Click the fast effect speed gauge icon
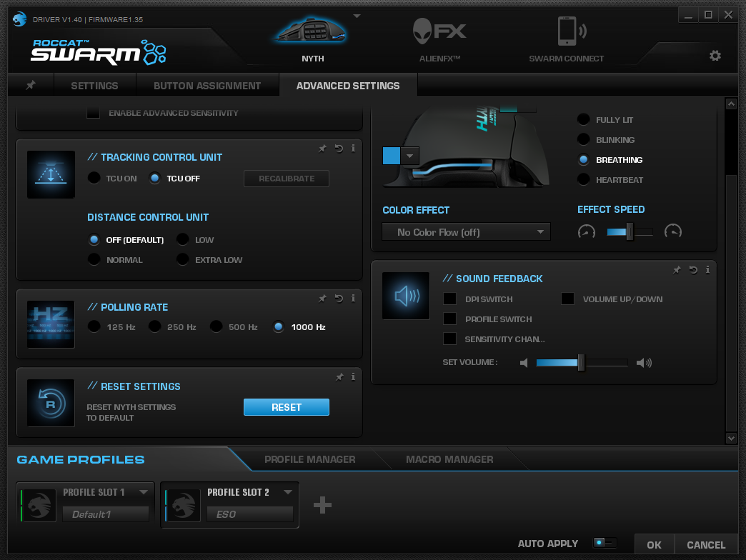The image size is (746, 560). (x=672, y=231)
